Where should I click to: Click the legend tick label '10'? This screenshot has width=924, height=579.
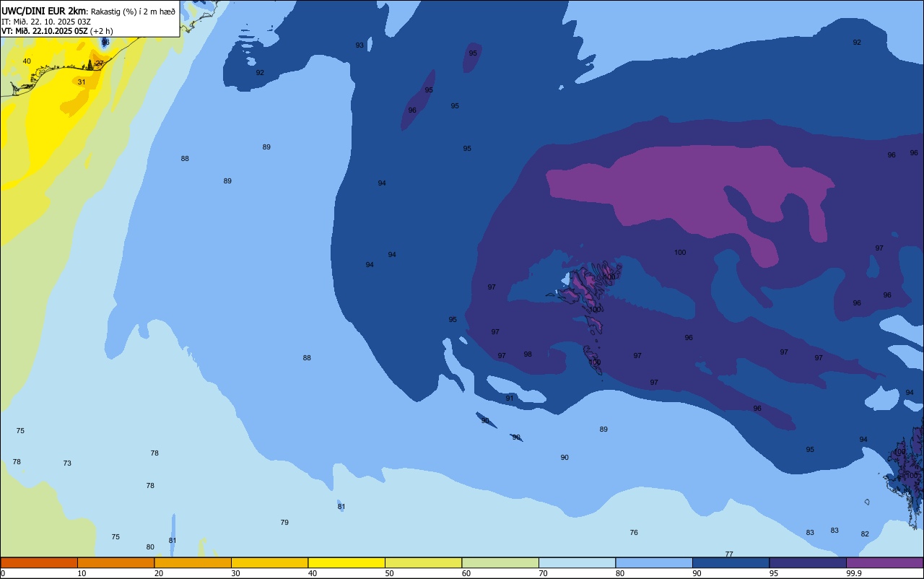[82, 573]
